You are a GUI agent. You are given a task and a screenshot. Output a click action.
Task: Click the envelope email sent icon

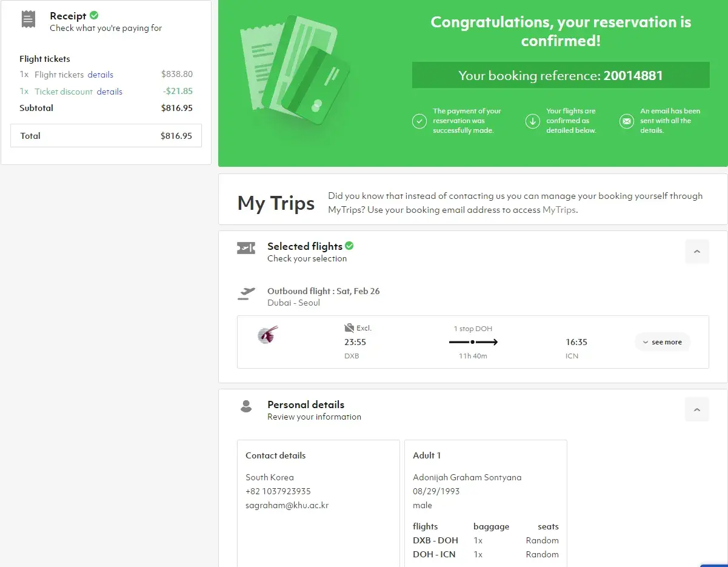pyautogui.click(x=626, y=121)
